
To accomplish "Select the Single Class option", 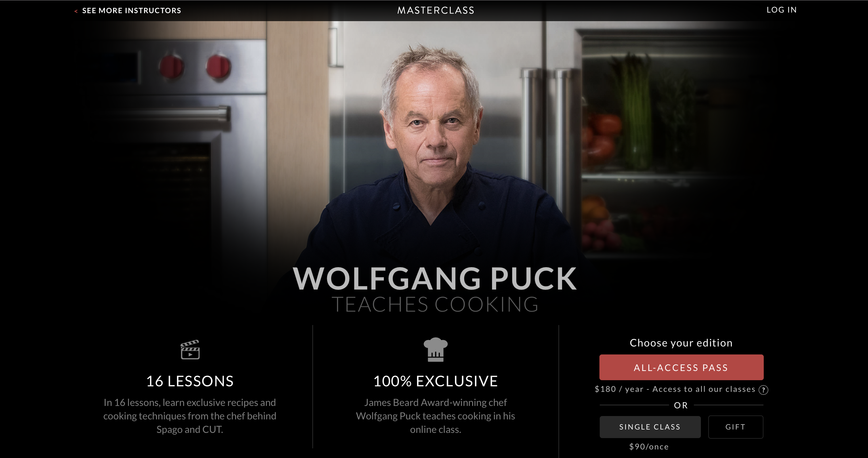I will tap(650, 427).
